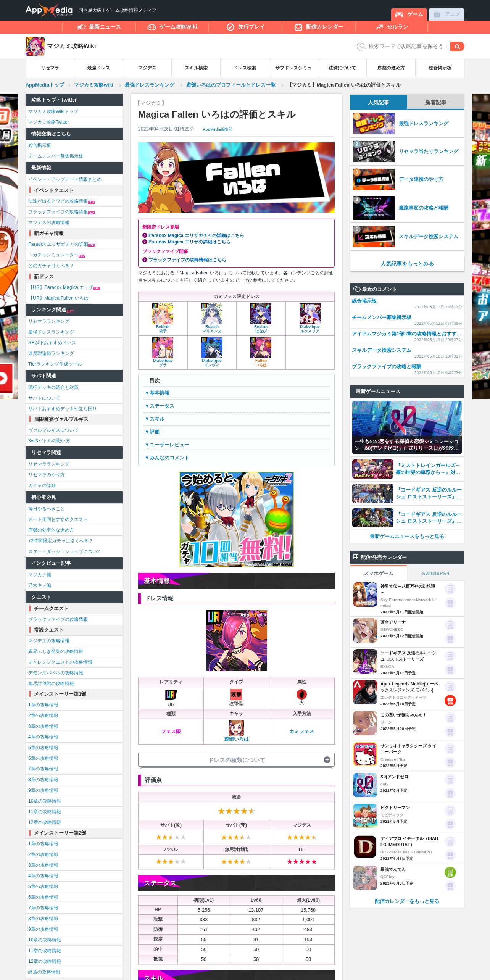490x980 pixels.
Task: Click the search keyword input field
Action: tap(403, 46)
